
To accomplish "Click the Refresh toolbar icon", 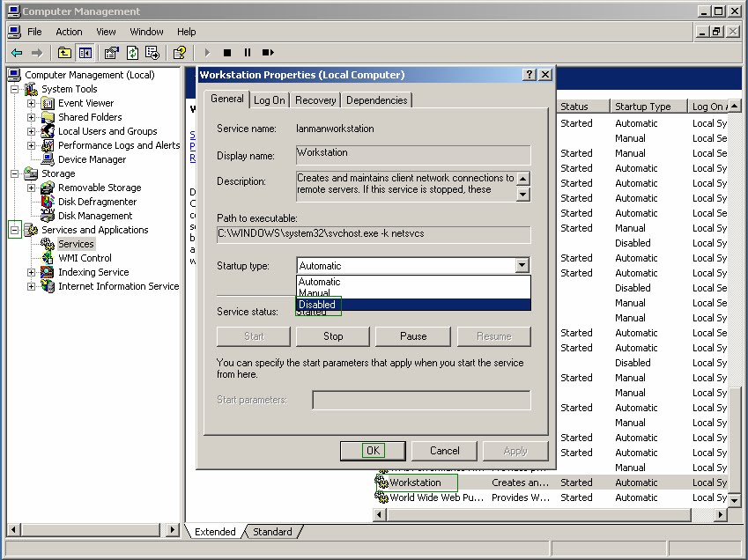I will (x=130, y=53).
